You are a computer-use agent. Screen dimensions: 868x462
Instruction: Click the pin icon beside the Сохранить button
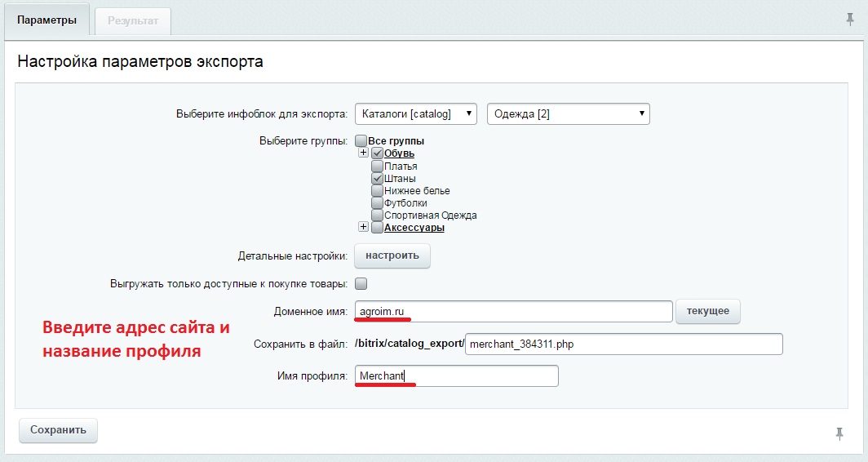pos(839,433)
